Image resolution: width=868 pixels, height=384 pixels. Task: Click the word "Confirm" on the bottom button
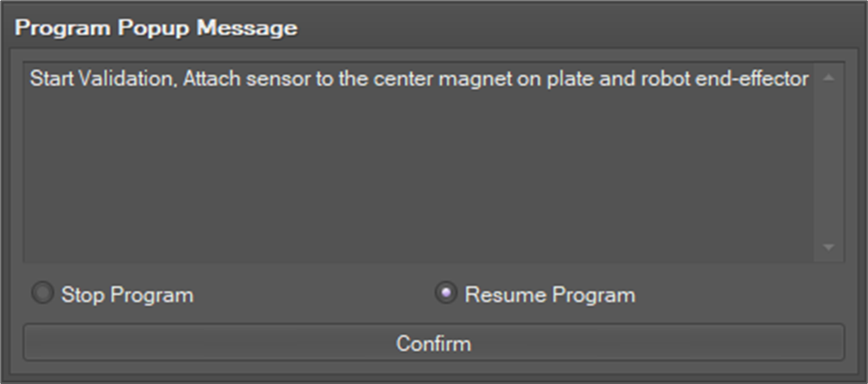click(x=433, y=343)
